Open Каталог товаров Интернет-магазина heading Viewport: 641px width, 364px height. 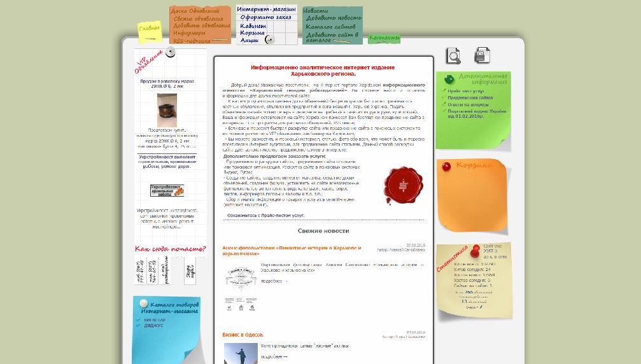point(170,307)
